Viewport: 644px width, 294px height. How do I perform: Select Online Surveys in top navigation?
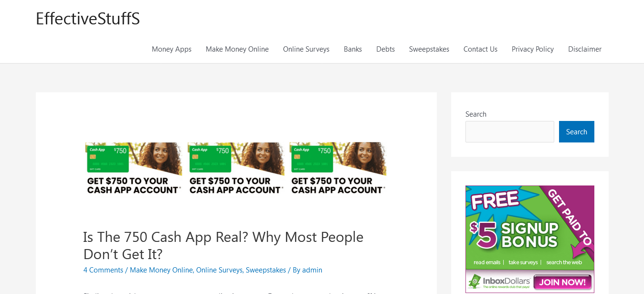pos(306,49)
